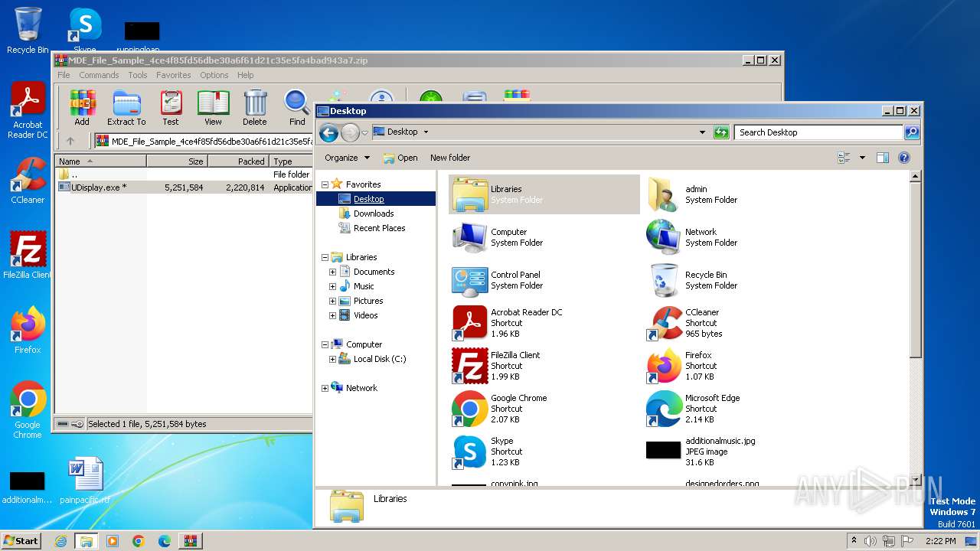Select additionalmusic.jpg file in explorer
This screenshot has width=980, height=551.
(x=737, y=452)
